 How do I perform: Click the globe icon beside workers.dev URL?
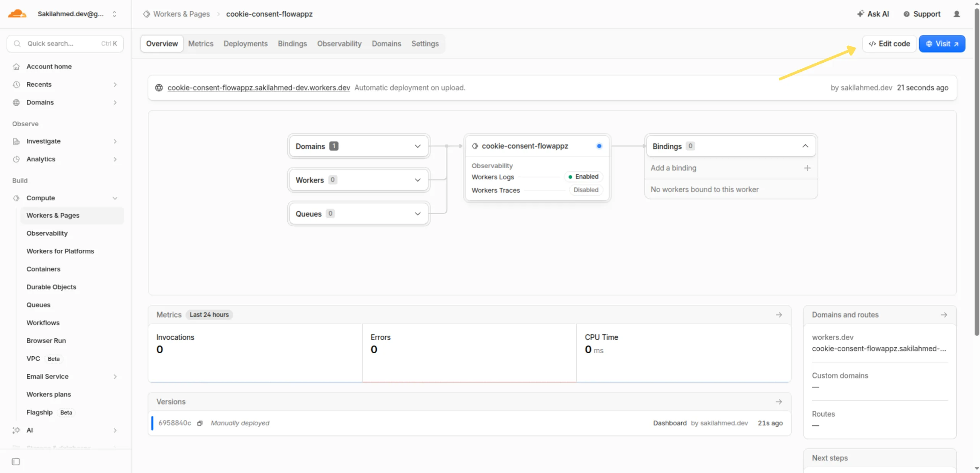[x=159, y=88]
